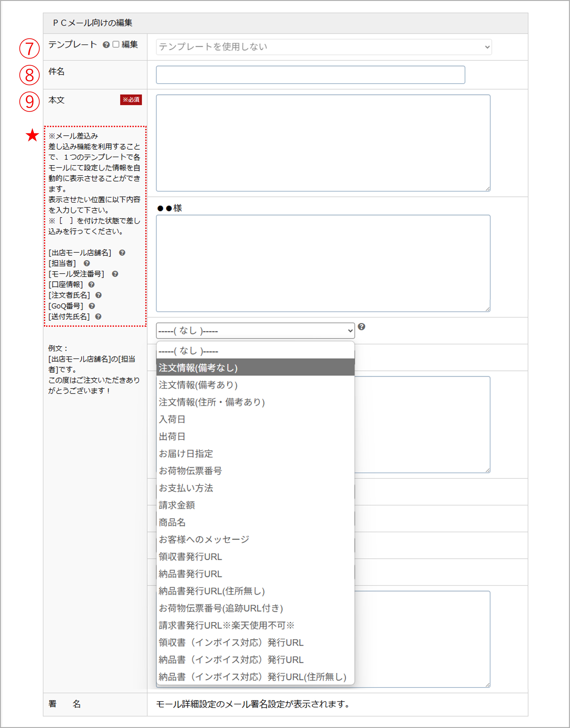Select 入荷日 from the list
570x728 pixels.
(255, 419)
